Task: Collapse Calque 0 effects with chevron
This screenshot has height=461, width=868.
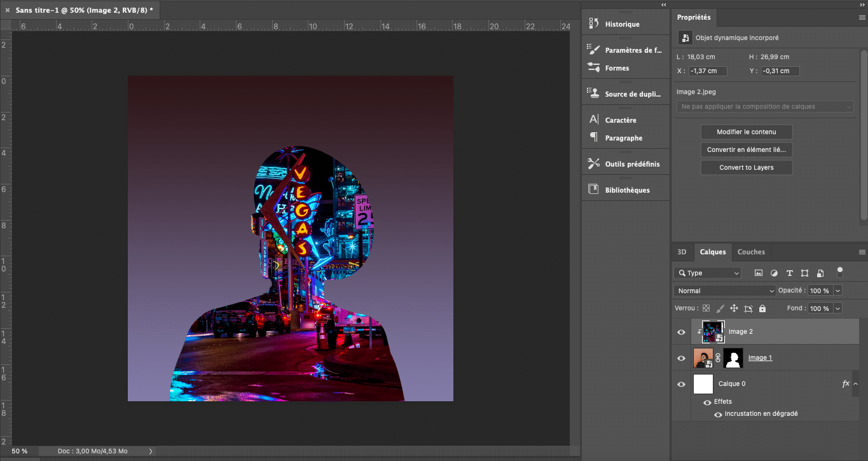Action: (x=856, y=384)
